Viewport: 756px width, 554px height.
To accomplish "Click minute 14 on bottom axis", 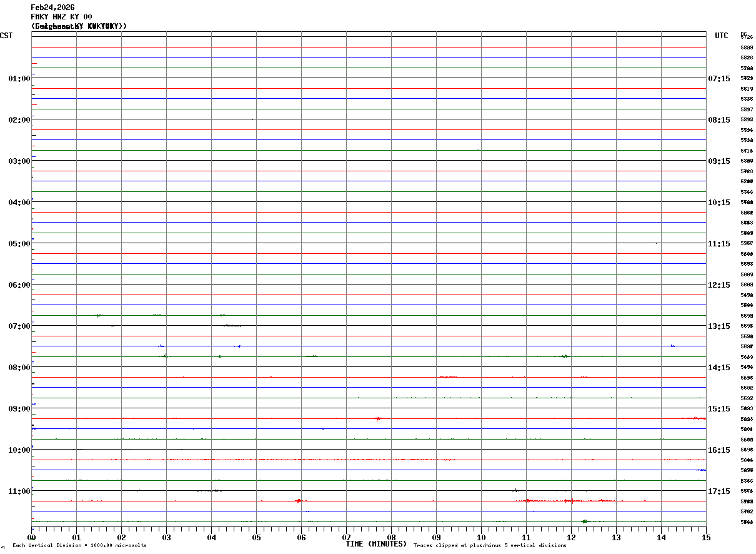I will tap(661, 537).
